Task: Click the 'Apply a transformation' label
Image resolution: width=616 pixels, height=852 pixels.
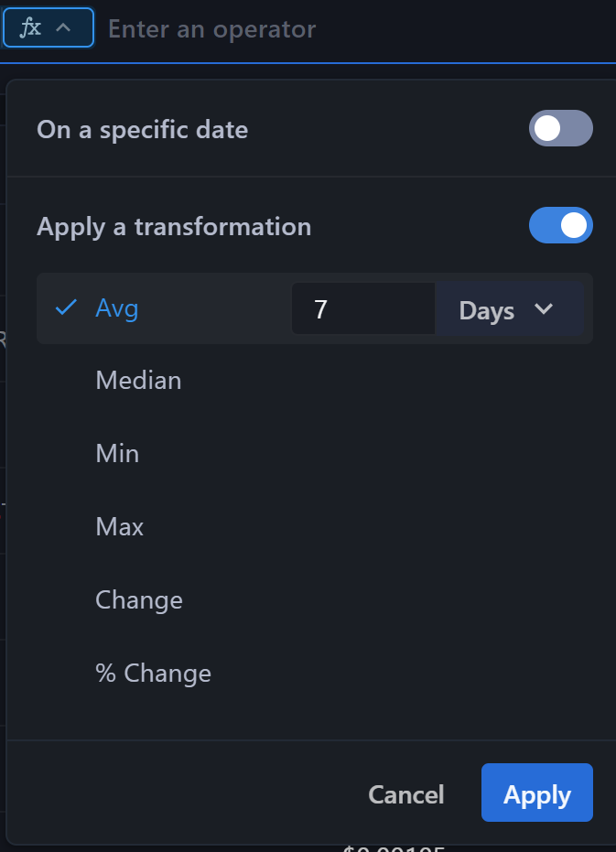Action: 174,227
